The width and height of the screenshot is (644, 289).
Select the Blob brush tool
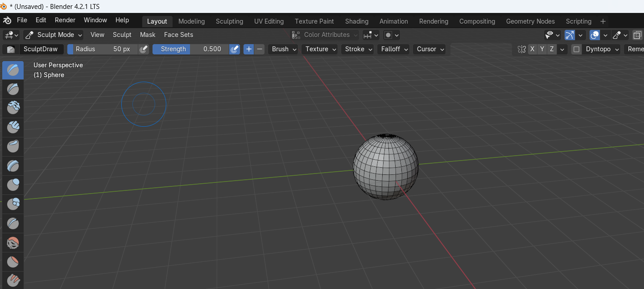(x=13, y=204)
